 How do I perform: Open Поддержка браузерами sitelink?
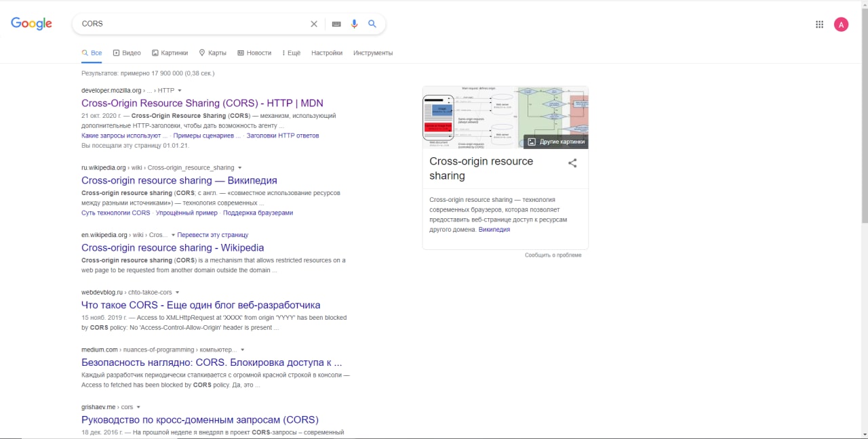click(x=258, y=213)
